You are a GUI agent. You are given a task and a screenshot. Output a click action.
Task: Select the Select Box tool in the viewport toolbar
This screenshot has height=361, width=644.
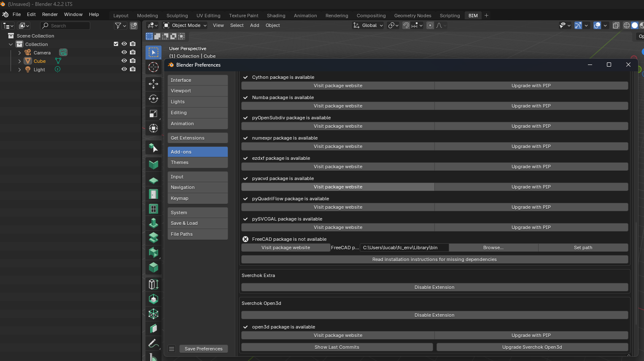154,52
